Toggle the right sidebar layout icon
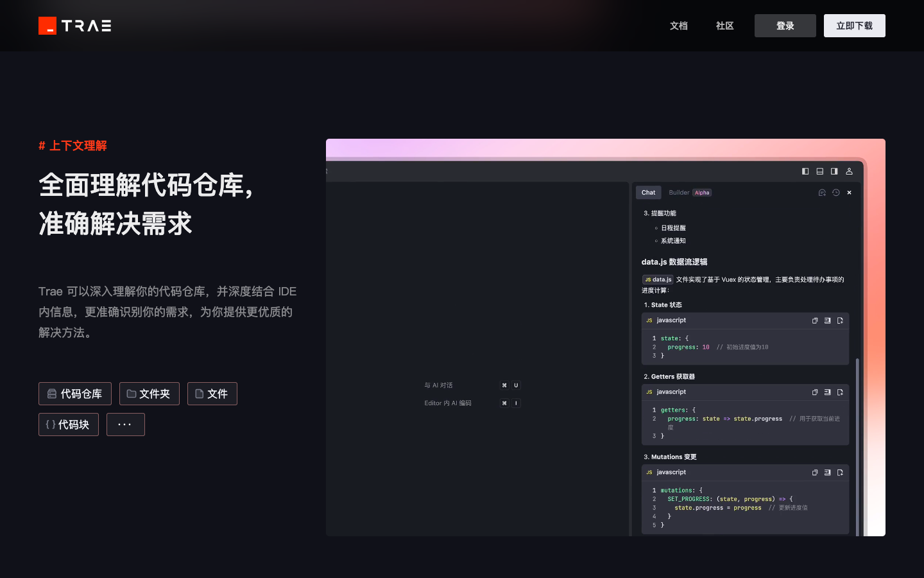Screen dimensions: 924x578 (x=834, y=171)
